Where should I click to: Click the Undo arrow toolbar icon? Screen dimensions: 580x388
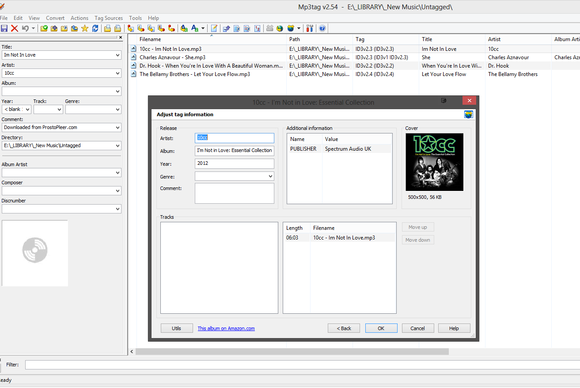25,28
